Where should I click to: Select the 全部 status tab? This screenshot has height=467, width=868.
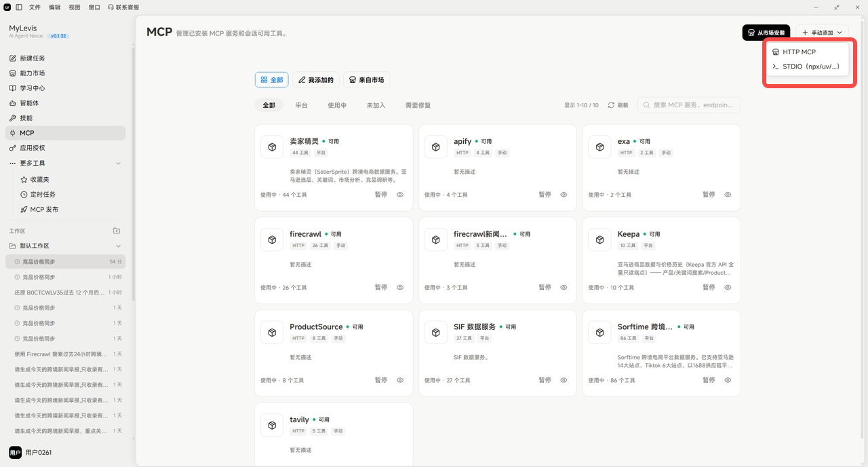coord(269,105)
